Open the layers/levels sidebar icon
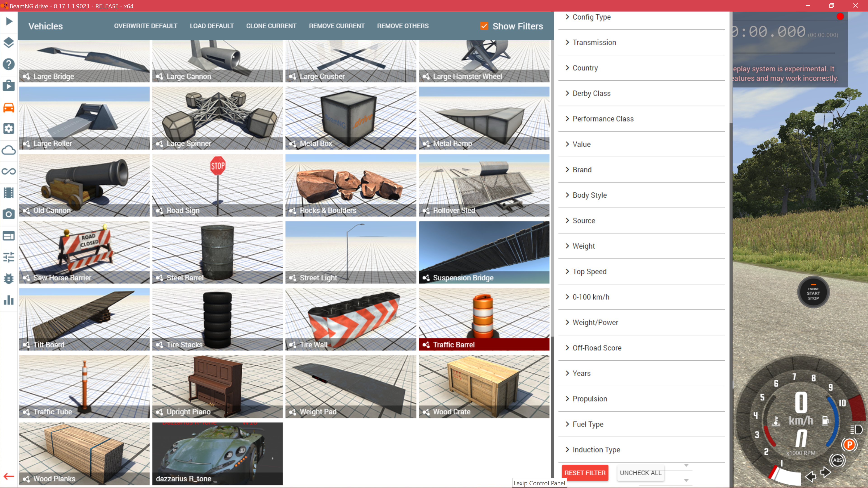This screenshot has width=868, height=488. (9, 43)
